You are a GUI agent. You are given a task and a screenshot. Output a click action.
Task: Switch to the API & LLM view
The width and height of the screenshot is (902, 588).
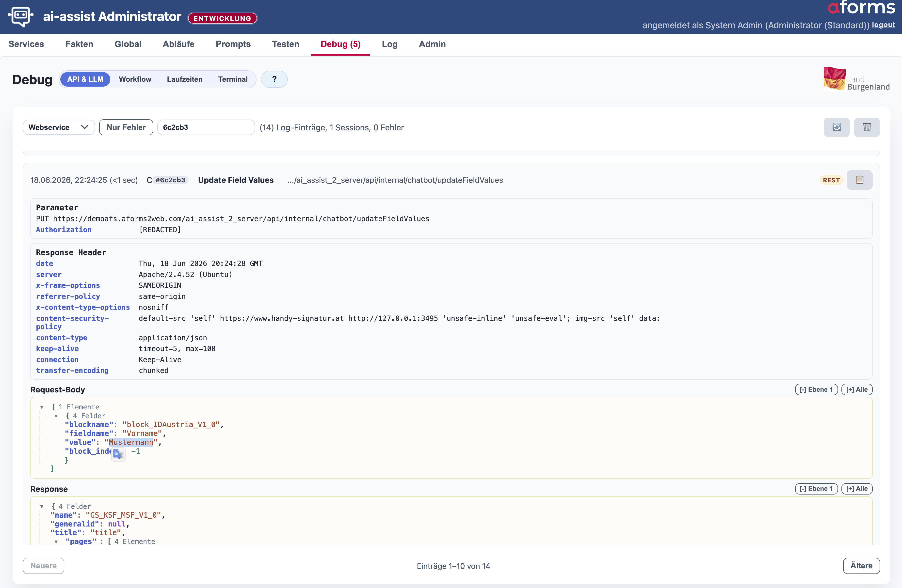[x=85, y=79]
